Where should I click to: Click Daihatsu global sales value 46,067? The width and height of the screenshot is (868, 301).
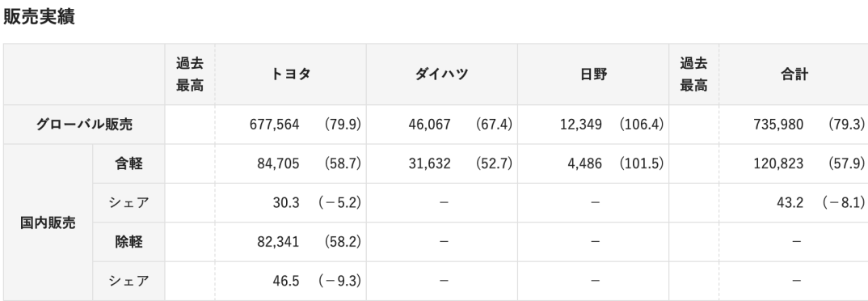pyautogui.click(x=430, y=124)
